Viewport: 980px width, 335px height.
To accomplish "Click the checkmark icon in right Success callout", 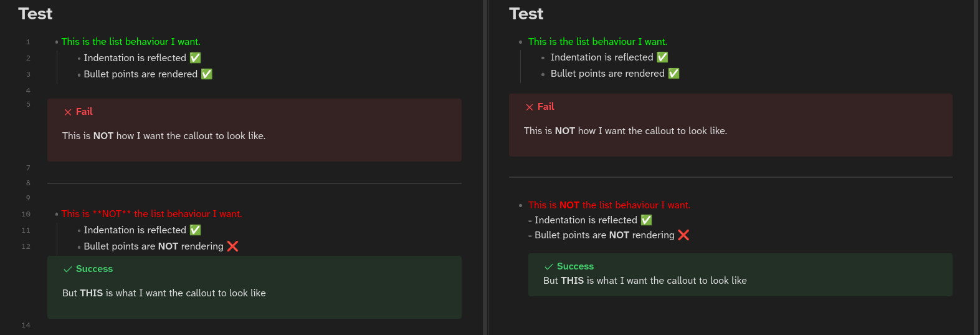I will click(x=549, y=267).
